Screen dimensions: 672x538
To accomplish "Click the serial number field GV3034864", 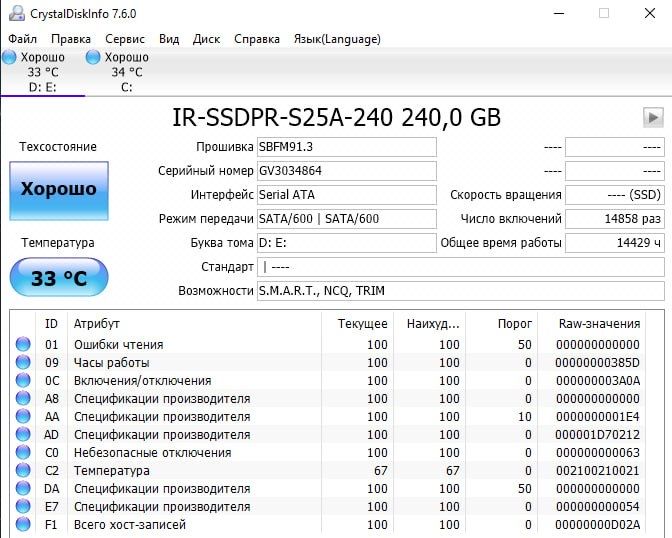I will [x=347, y=171].
